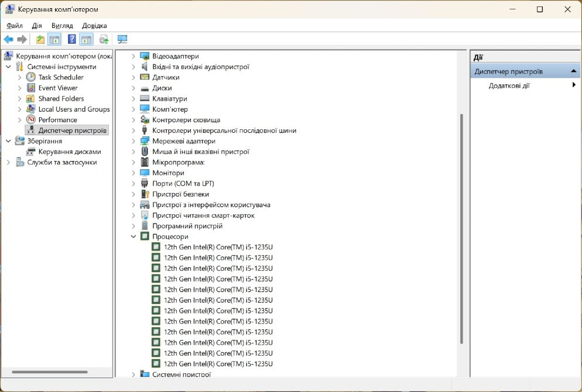Image resolution: width=582 pixels, height=392 pixels.
Task: Toggle the Show/Hide Action Pane button
Action: (x=87, y=39)
